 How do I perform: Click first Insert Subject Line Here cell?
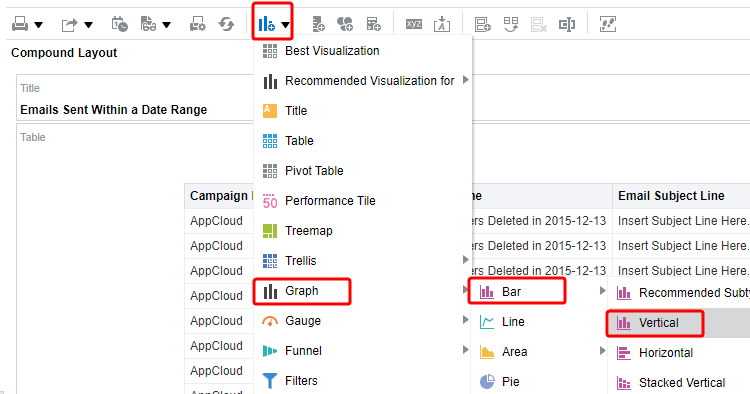point(683,221)
